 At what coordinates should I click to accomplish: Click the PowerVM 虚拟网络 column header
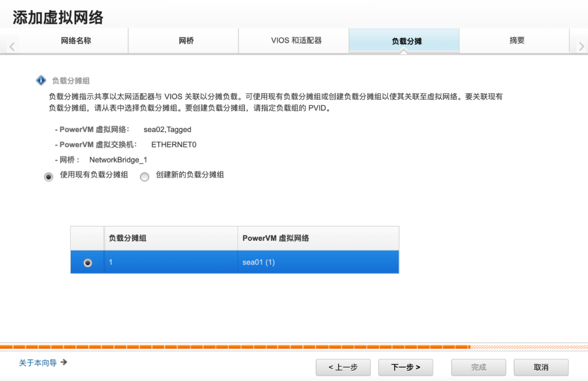pyautogui.click(x=318, y=238)
